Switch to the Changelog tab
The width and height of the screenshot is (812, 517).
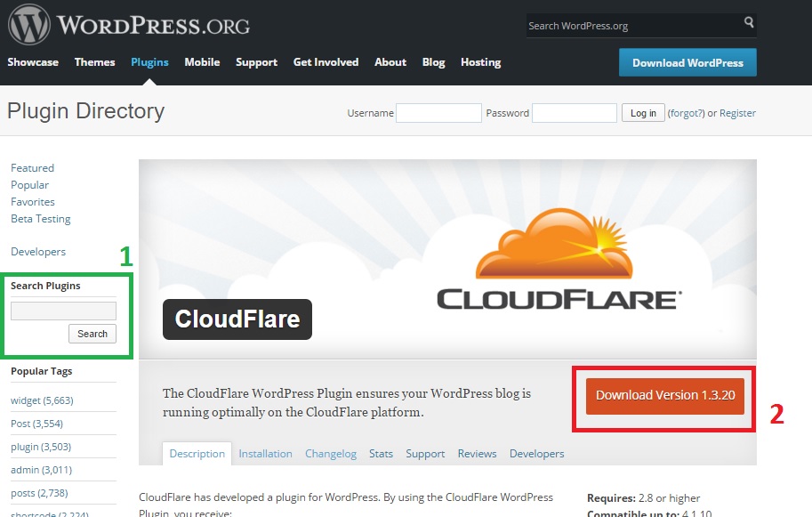330,454
